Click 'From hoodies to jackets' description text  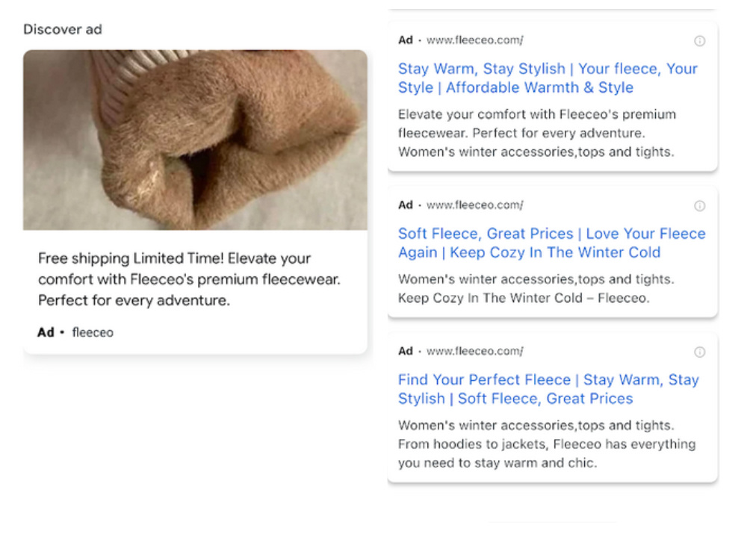click(547, 453)
